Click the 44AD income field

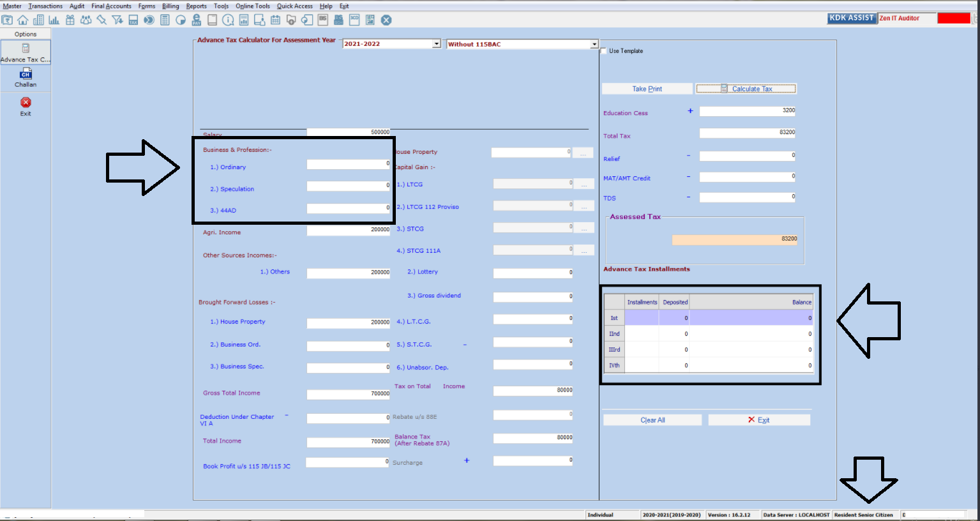click(349, 208)
